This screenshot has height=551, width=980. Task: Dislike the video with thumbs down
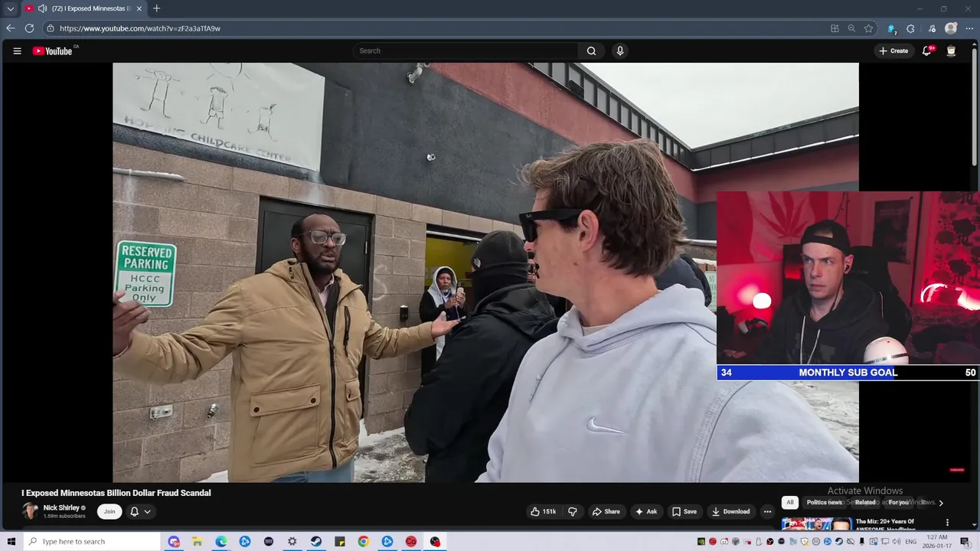[x=572, y=511]
